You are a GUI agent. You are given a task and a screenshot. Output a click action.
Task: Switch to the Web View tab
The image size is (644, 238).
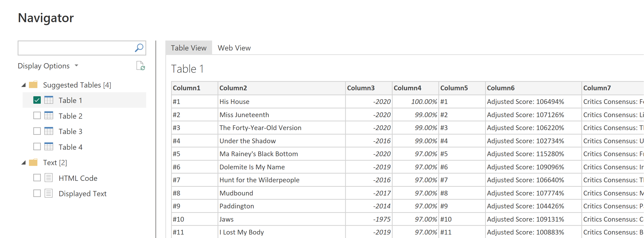(234, 48)
